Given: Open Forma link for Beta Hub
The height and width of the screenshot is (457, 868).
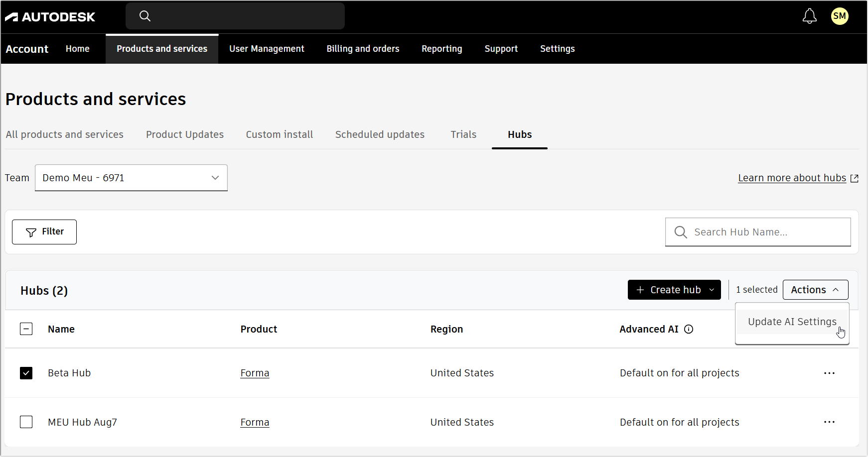Looking at the screenshot, I should point(255,373).
